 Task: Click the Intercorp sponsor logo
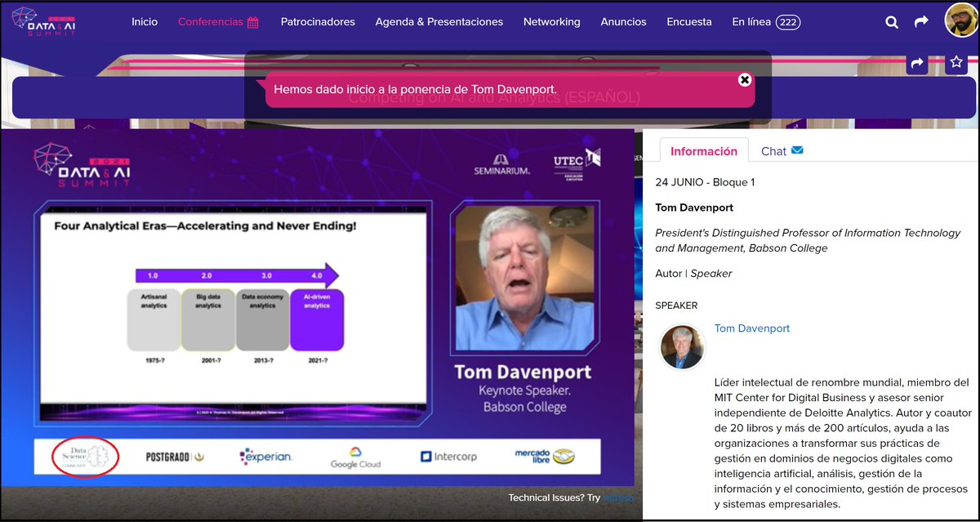448,457
